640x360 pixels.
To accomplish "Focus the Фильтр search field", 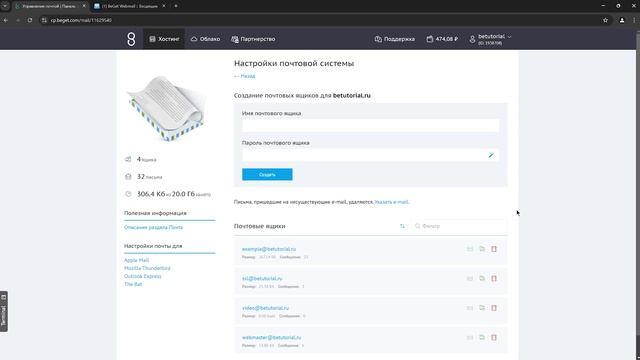I will coord(459,226).
